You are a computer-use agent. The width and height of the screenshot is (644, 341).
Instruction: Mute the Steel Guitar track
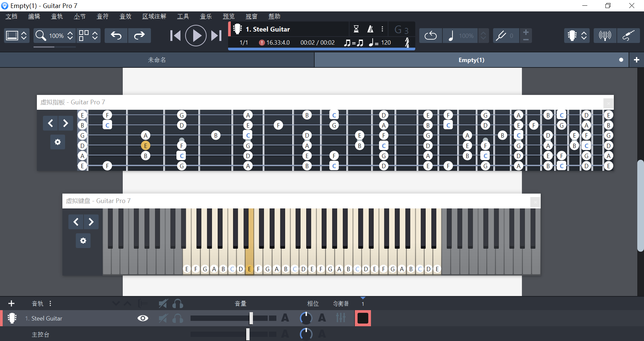(163, 318)
